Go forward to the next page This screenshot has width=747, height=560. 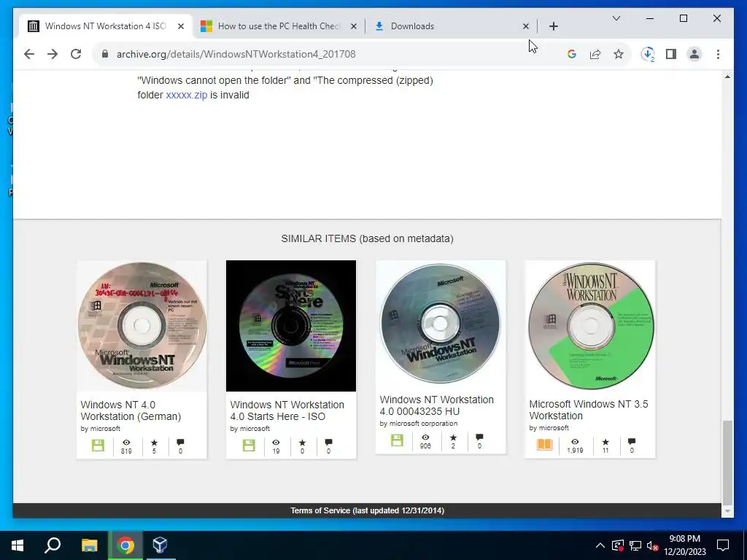pyautogui.click(x=53, y=54)
